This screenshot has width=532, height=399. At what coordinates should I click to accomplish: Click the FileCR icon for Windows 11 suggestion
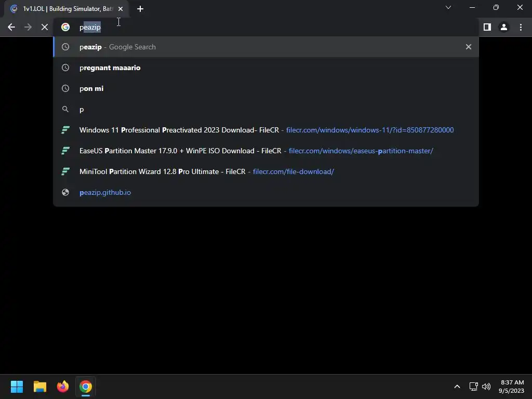65,130
